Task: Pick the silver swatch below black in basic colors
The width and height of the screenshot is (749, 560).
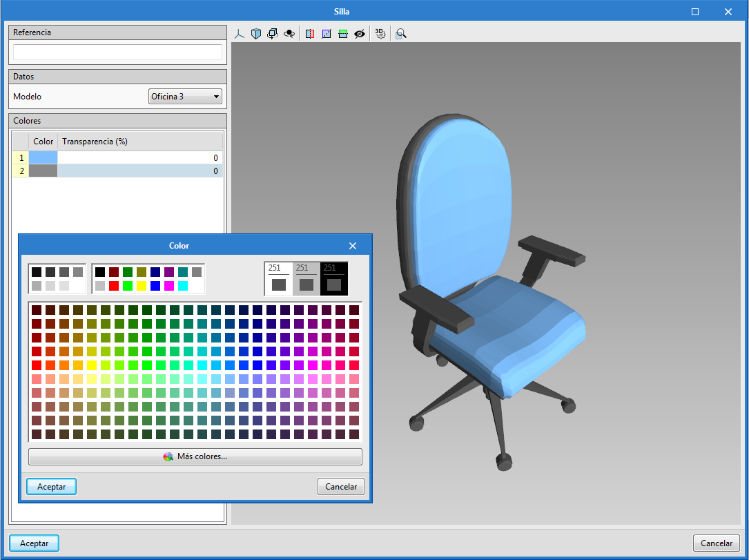Action: [x=100, y=286]
